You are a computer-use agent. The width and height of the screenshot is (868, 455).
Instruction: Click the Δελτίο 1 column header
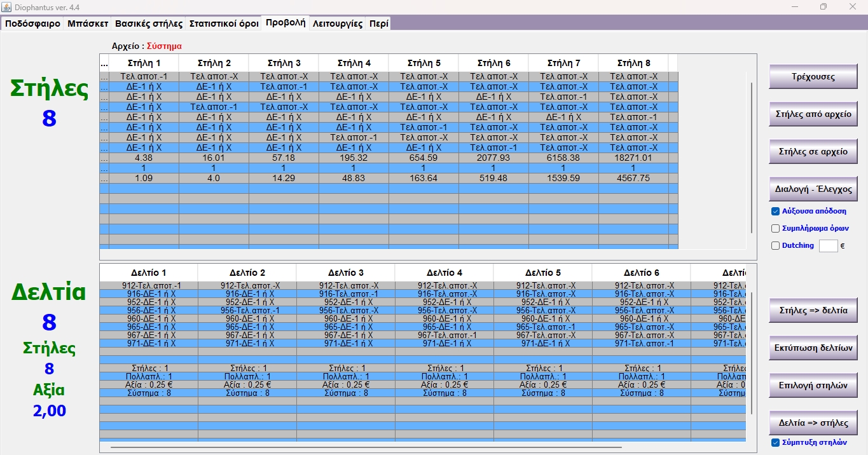[148, 273]
